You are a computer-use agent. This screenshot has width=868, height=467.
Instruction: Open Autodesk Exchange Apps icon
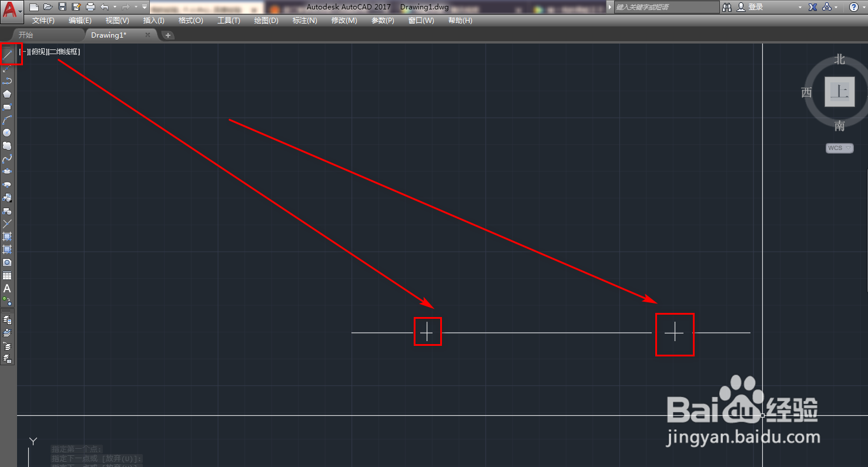click(813, 7)
